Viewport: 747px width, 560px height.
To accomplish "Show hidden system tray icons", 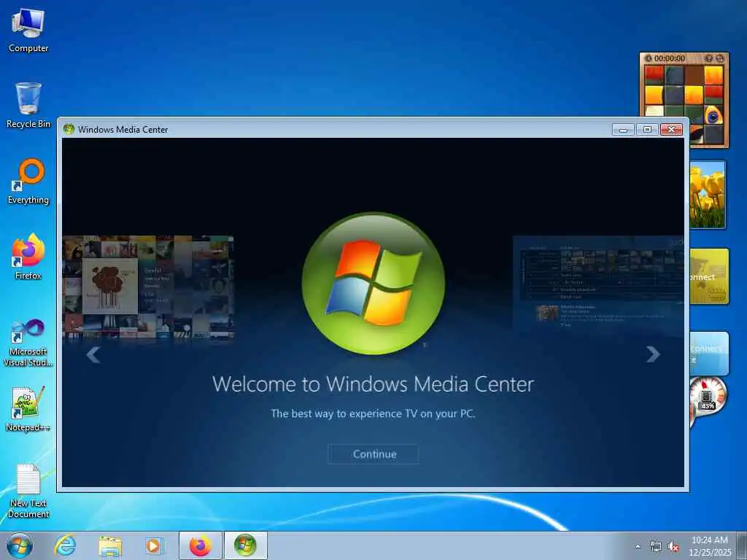I will tap(638, 547).
